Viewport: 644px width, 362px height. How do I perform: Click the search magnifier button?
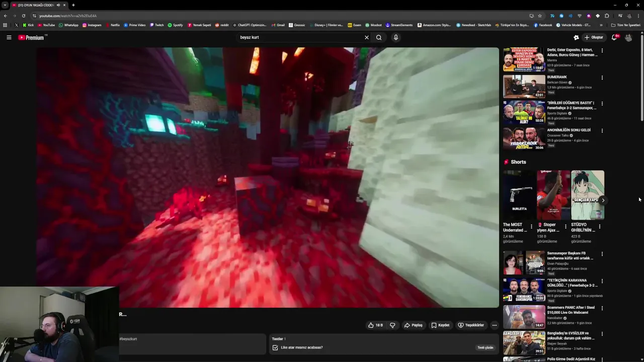click(x=379, y=37)
